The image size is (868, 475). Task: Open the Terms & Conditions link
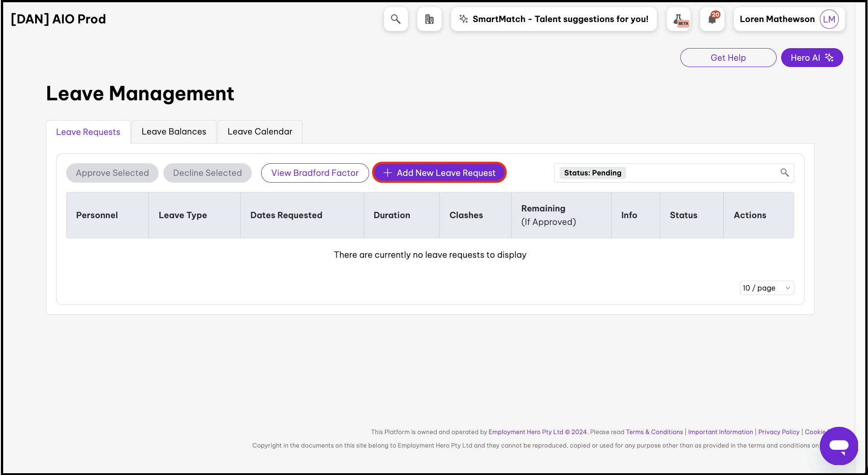(x=654, y=432)
